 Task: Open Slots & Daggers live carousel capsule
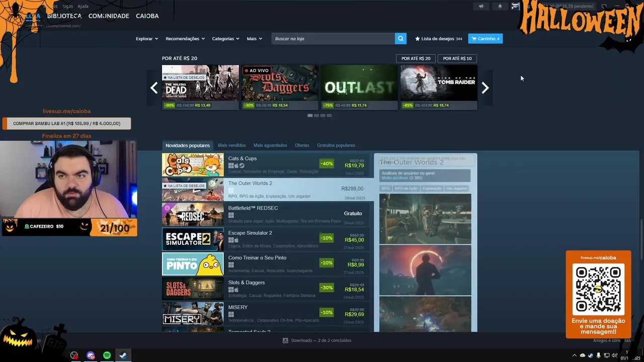(x=280, y=87)
